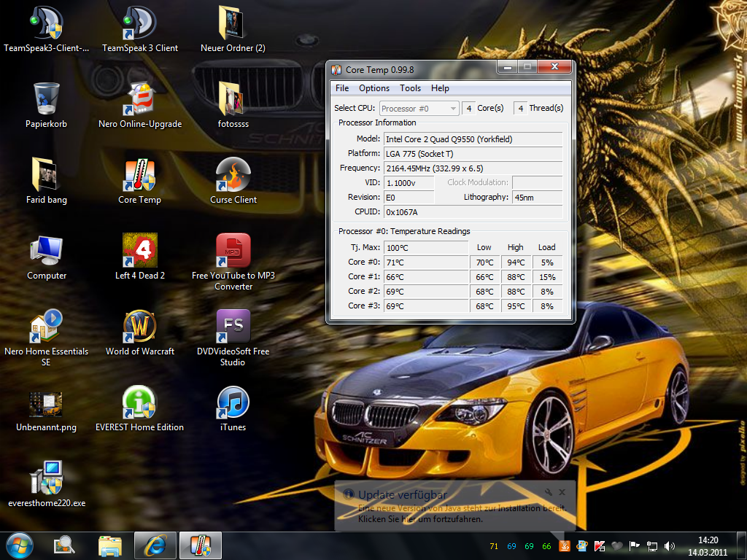747x560 pixels.
Task: Open notification options wrench icon
Action: 549,492
